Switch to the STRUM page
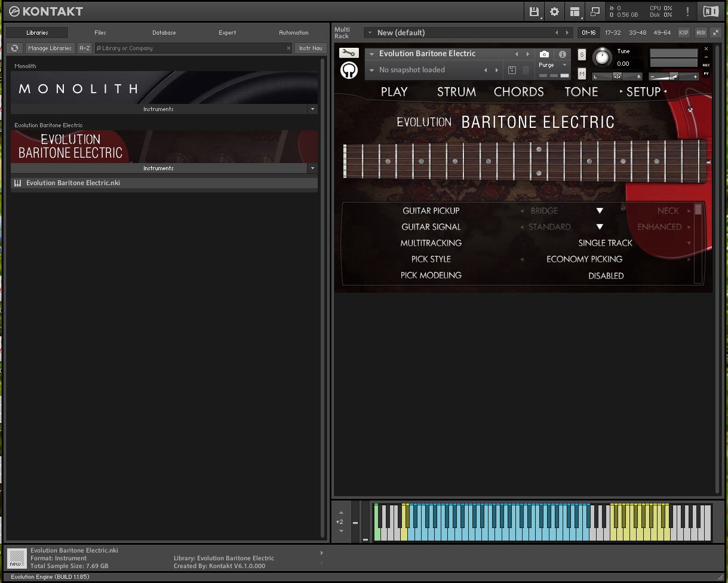Image resolution: width=728 pixels, height=583 pixels. pyautogui.click(x=456, y=91)
